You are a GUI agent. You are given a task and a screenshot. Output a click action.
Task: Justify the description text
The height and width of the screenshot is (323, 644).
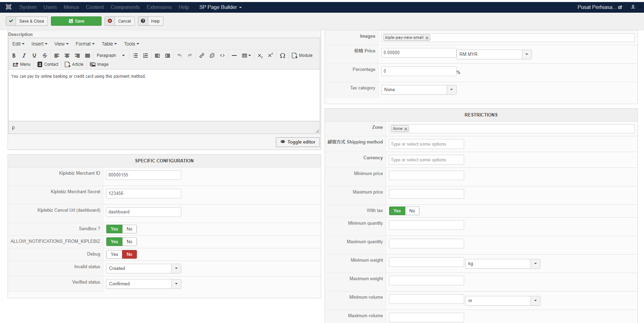[x=88, y=55]
